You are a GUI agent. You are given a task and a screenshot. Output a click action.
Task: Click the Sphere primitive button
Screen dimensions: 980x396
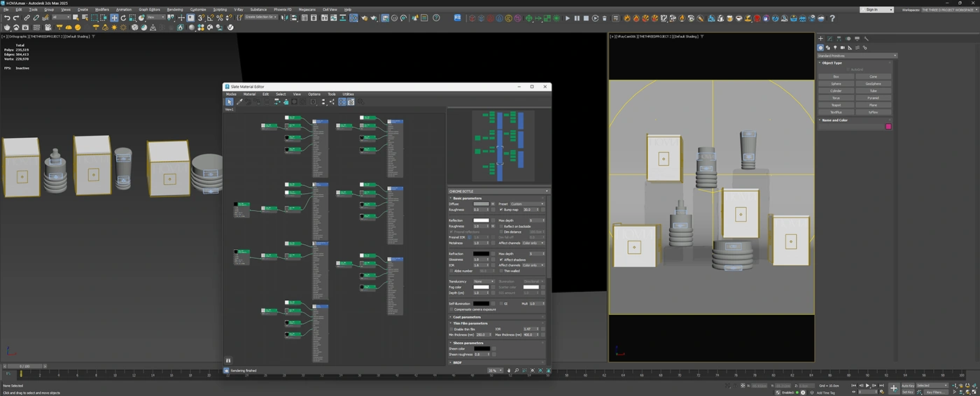pos(836,84)
